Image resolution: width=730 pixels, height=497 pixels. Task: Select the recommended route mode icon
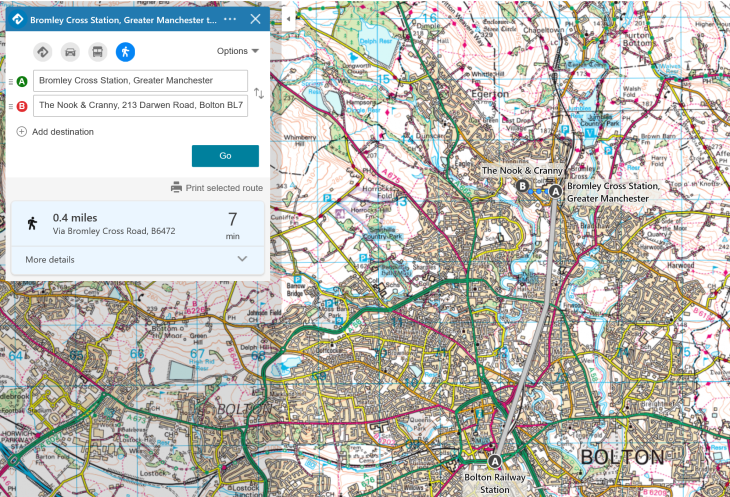(43, 52)
